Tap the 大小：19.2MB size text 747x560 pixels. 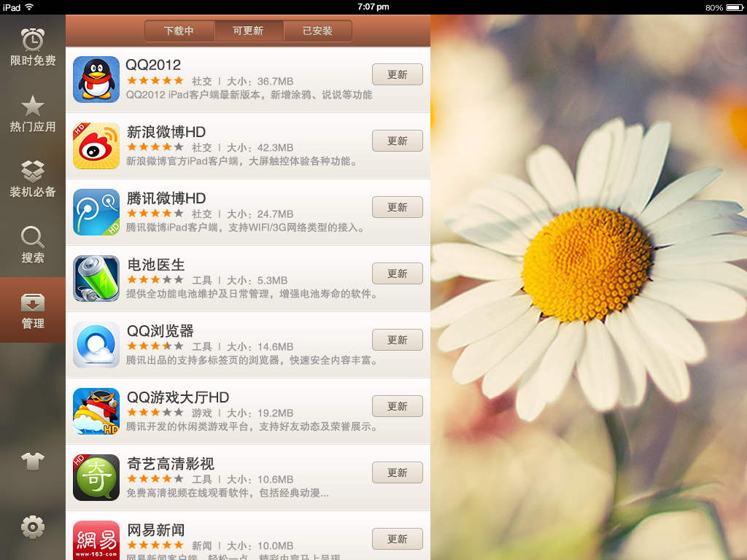coord(260,413)
